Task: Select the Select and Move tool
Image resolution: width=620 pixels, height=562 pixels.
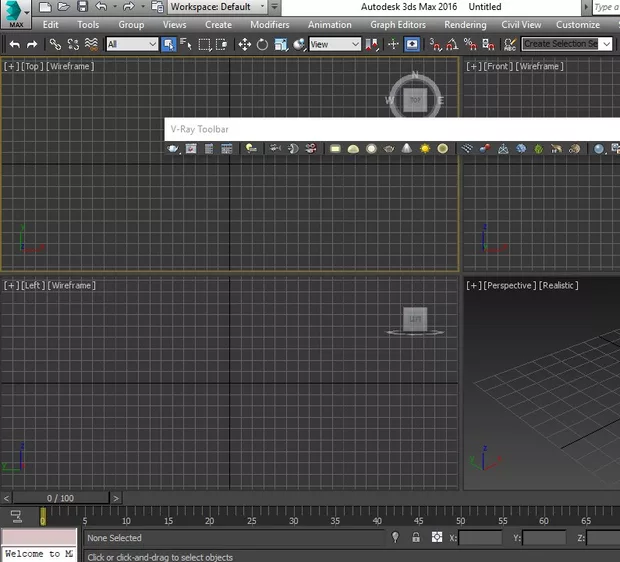Action: 244,45
